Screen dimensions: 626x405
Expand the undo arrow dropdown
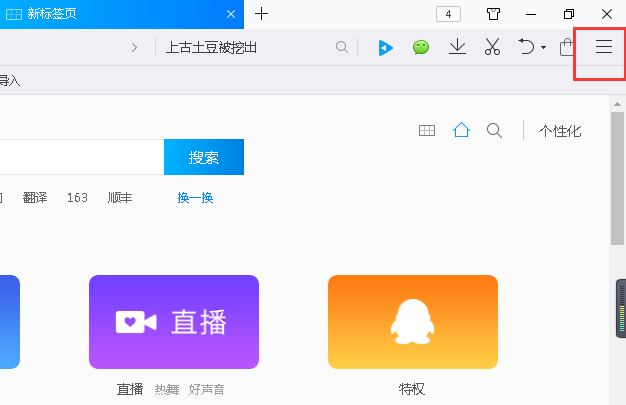click(543, 48)
